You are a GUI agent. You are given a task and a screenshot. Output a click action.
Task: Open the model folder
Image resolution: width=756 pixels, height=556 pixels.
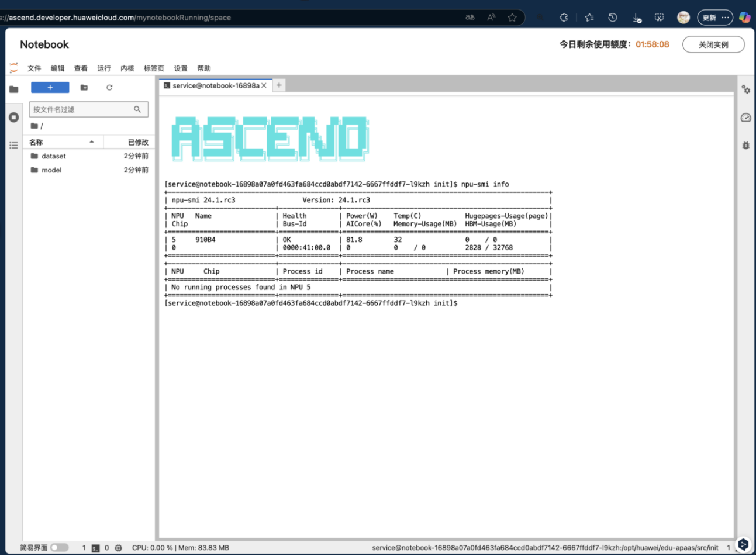89,170
